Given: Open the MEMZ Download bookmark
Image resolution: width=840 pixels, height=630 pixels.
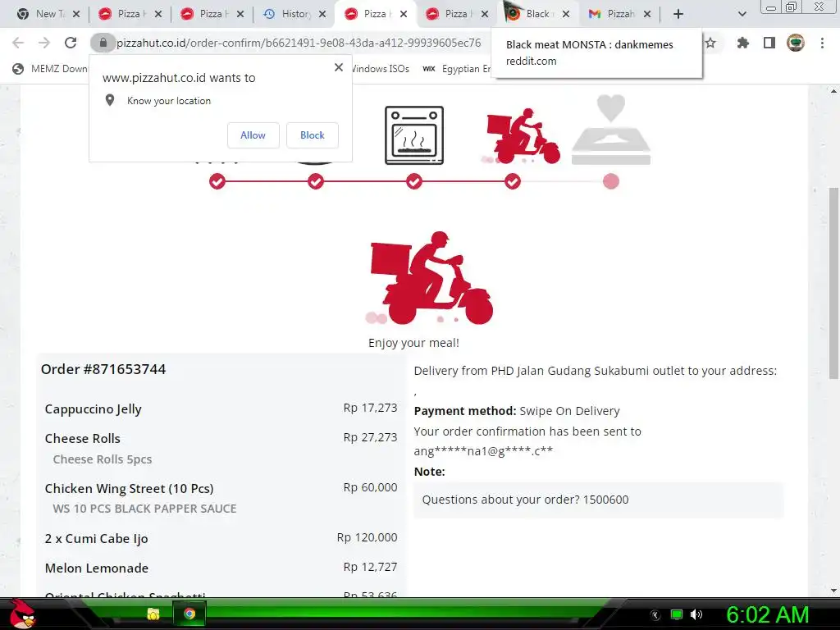Looking at the screenshot, I should point(49,69).
